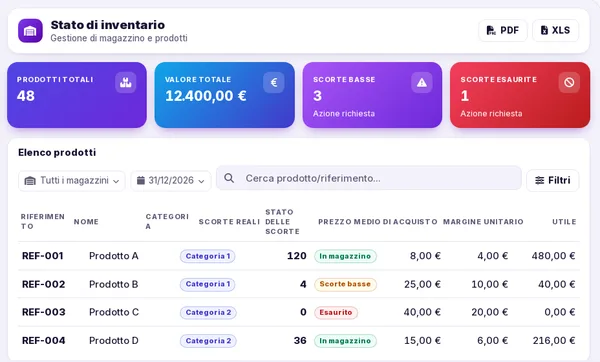The width and height of the screenshot is (600, 362).
Task: Click In magazzino status for REF-001
Action: (345, 256)
